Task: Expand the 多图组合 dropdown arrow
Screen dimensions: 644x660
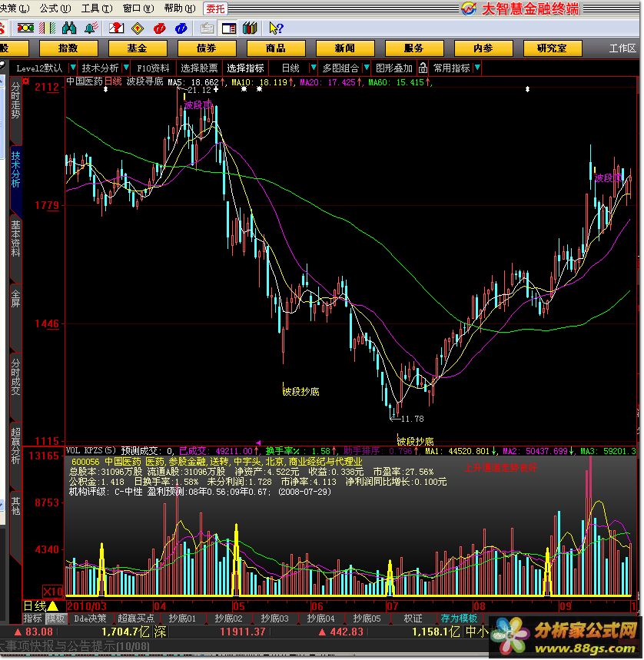Action: tap(367, 68)
